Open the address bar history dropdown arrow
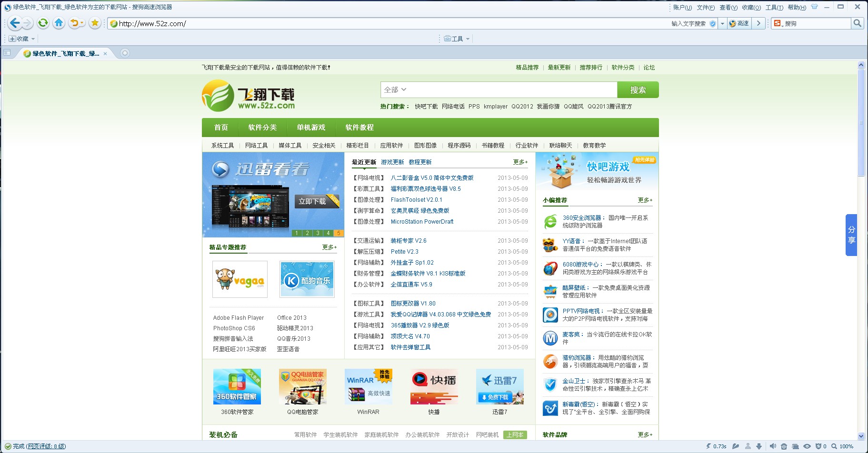The width and height of the screenshot is (868, 453). coord(722,23)
